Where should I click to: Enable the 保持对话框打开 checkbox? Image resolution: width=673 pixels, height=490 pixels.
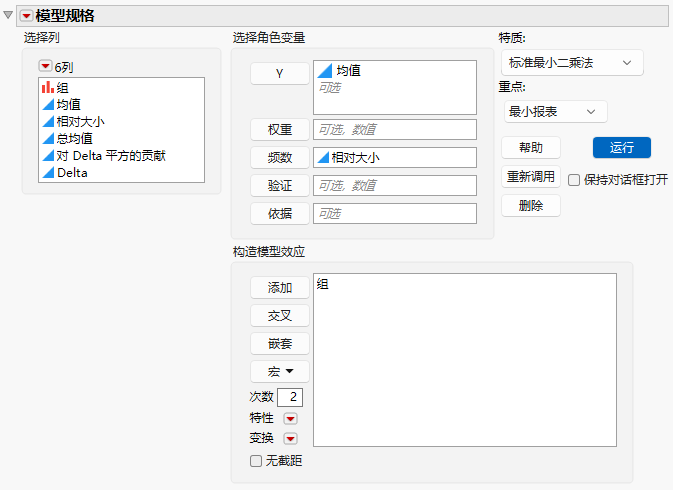tap(574, 180)
